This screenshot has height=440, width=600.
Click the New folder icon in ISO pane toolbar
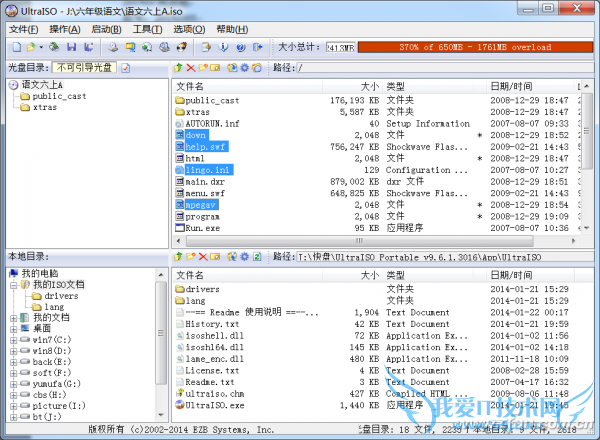[203, 68]
